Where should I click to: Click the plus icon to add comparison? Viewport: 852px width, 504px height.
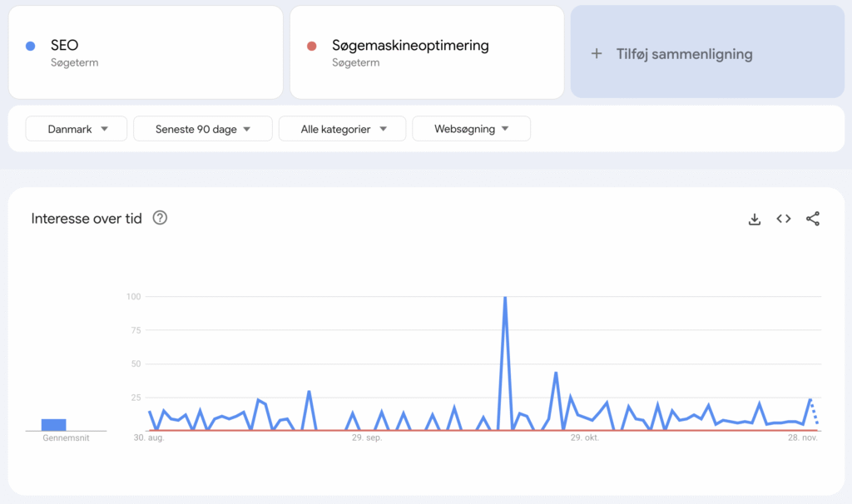[597, 54]
